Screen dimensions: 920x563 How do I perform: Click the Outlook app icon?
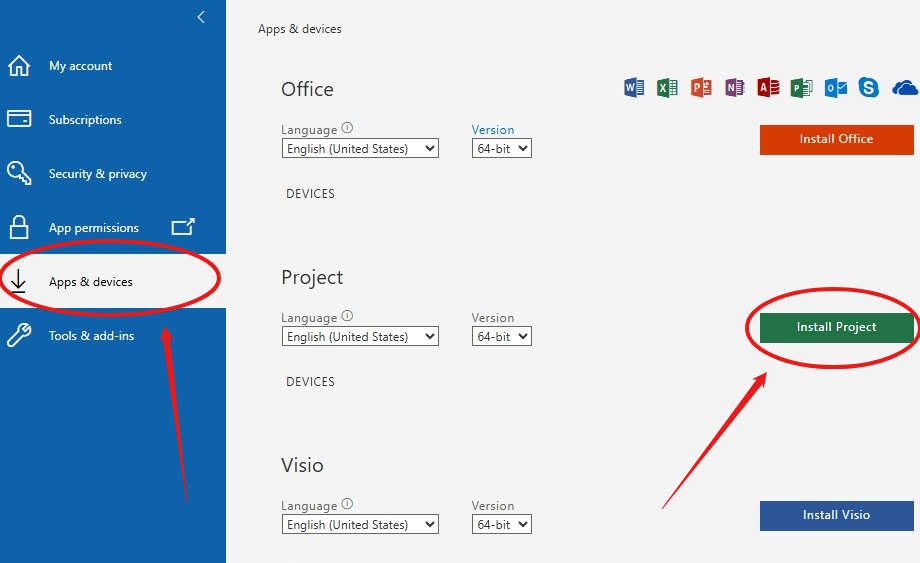click(836, 87)
